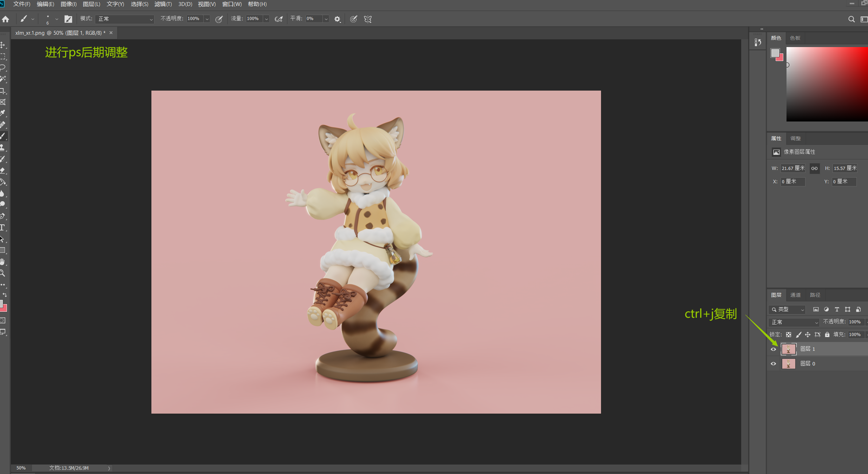The image size is (868, 474).
Task: Click the lock all layer icon
Action: (x=827, y=335)
